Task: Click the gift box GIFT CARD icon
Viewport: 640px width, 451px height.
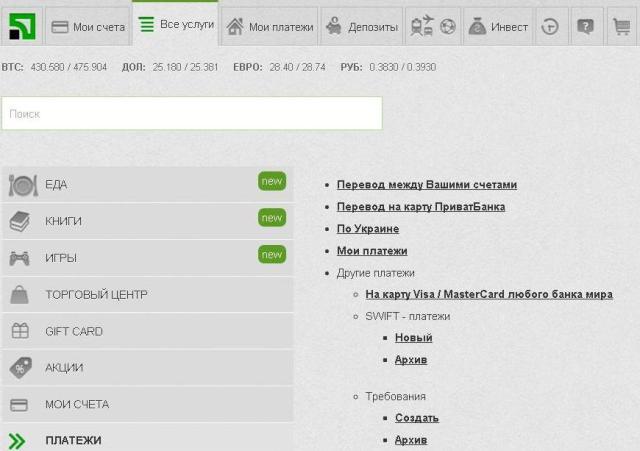Action: 20,331
